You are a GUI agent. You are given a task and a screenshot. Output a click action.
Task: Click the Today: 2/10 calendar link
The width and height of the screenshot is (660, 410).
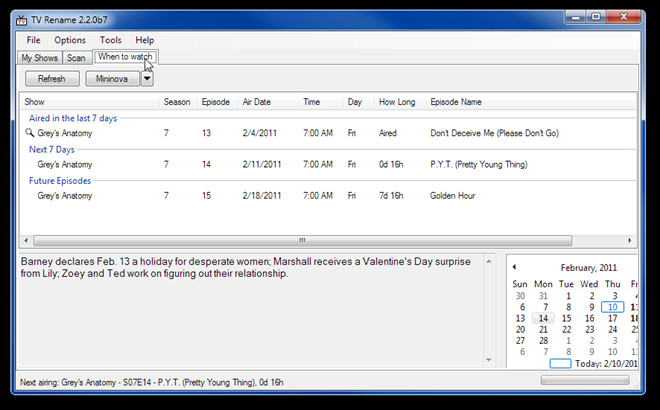click(x=593, y=364)
